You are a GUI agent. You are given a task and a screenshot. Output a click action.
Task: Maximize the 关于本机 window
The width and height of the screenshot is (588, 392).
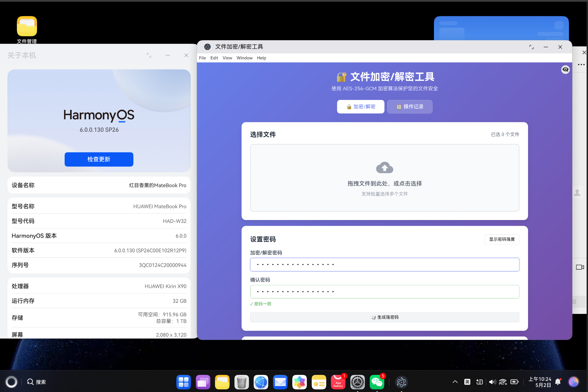[x=149, y=55]
